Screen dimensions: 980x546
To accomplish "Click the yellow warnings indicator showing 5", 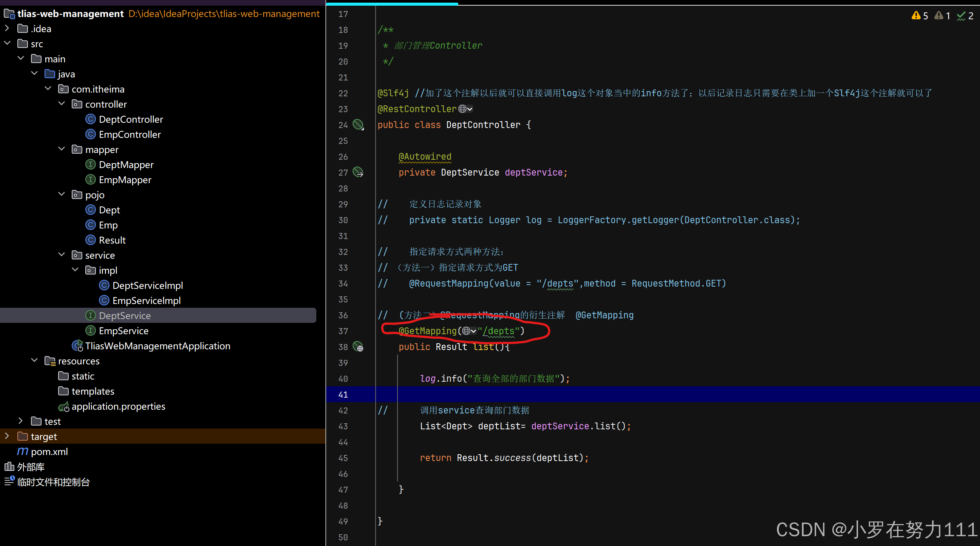I will 920,15.
